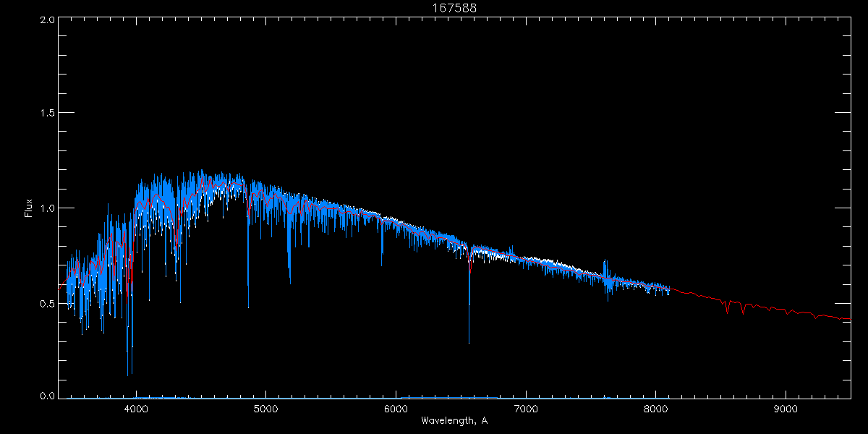Click the 1.0 y-axis tick label
868x434 pixels.
[x=47, y=208]
